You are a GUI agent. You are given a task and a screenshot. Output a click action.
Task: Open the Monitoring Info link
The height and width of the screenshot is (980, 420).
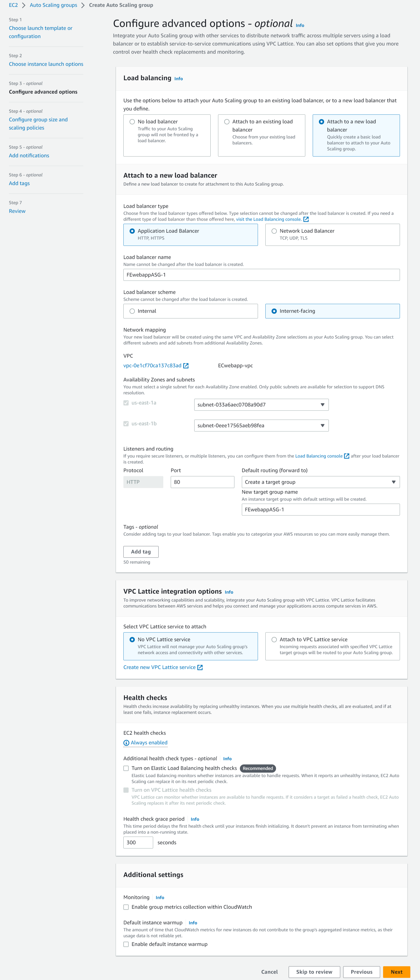[160, 897]
